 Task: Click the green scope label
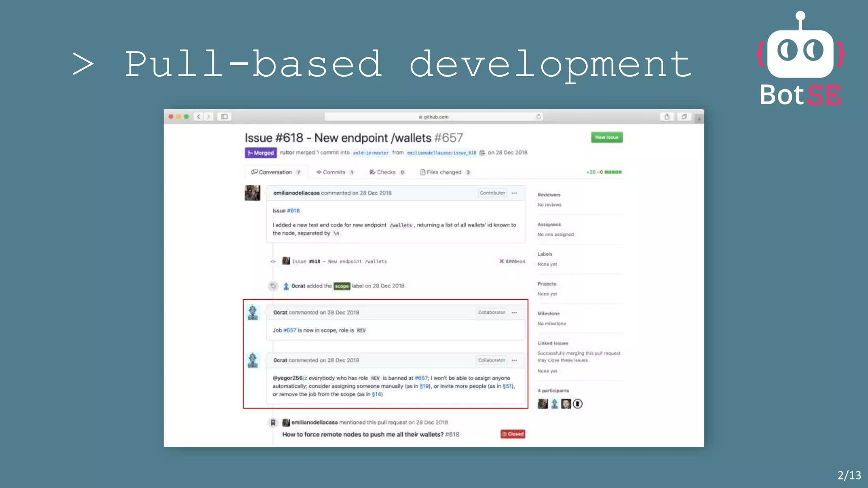point(342,286)
